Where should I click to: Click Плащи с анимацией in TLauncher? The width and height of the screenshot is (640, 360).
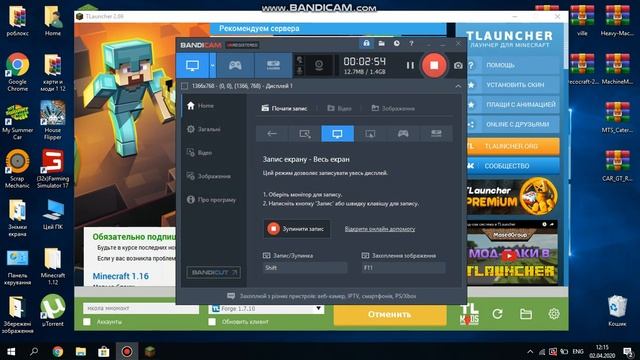tap(513, 104)
